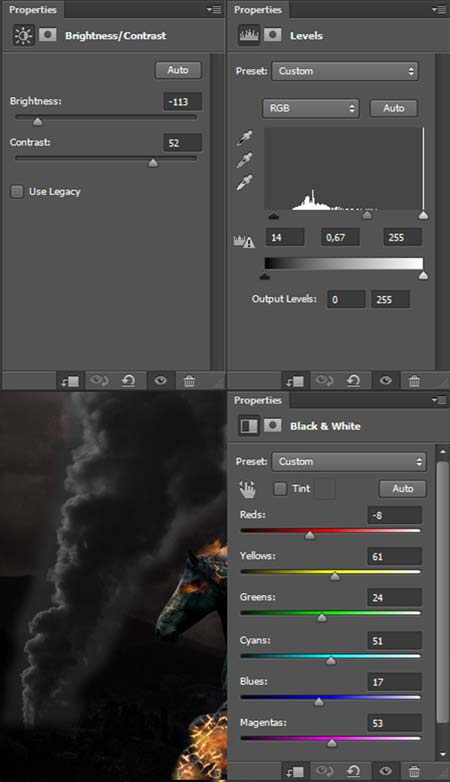The height and width of the screenshot is (782, 450).
Task: Select Properties tab of Levels panel
Action: [258, 9]
